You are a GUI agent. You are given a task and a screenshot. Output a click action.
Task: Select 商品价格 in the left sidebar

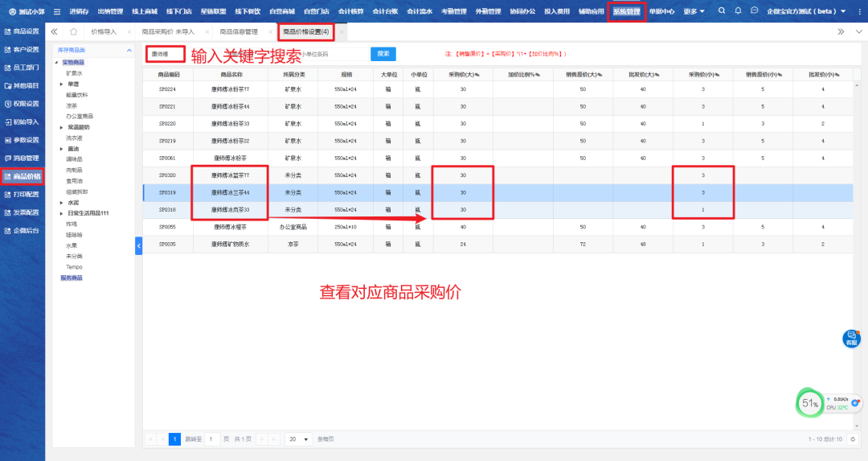coord(22,176)
